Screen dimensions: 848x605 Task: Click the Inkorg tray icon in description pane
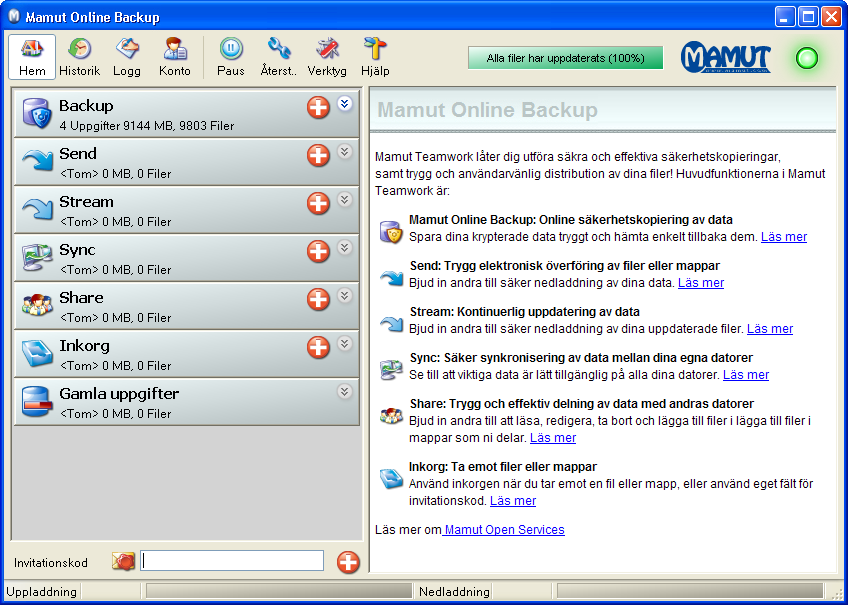[x=391, y=479]
